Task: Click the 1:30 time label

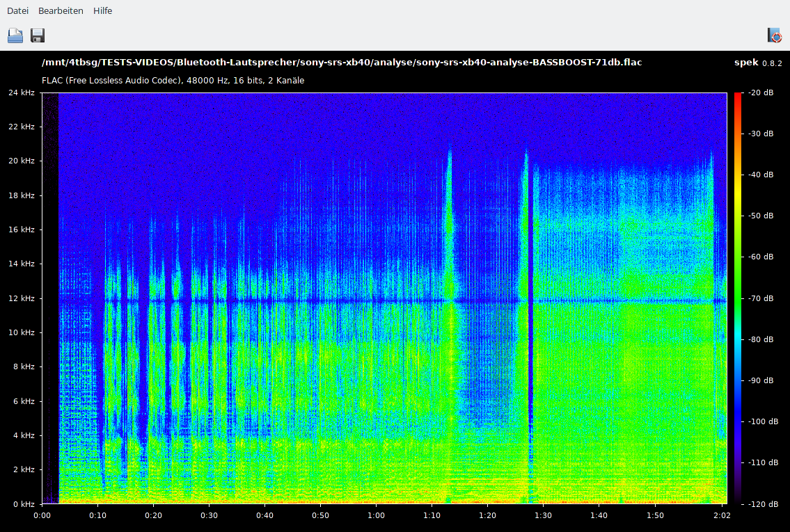Action: pyautogui.click(x=543, y=515)
